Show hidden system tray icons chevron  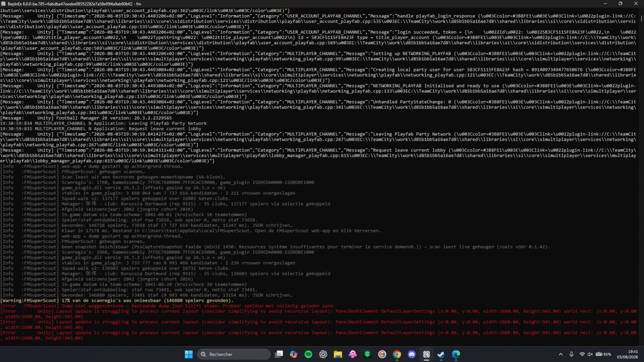point(561,354)
